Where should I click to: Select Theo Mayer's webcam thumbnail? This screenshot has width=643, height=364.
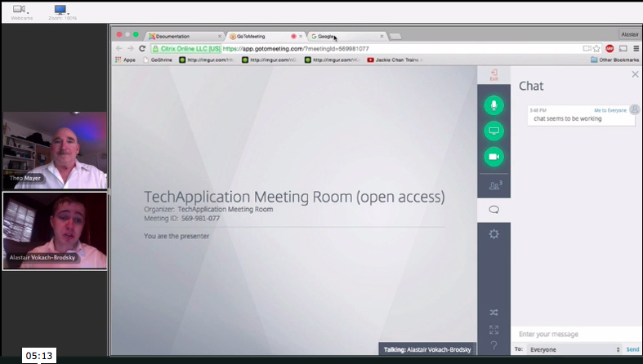point(55,150)
